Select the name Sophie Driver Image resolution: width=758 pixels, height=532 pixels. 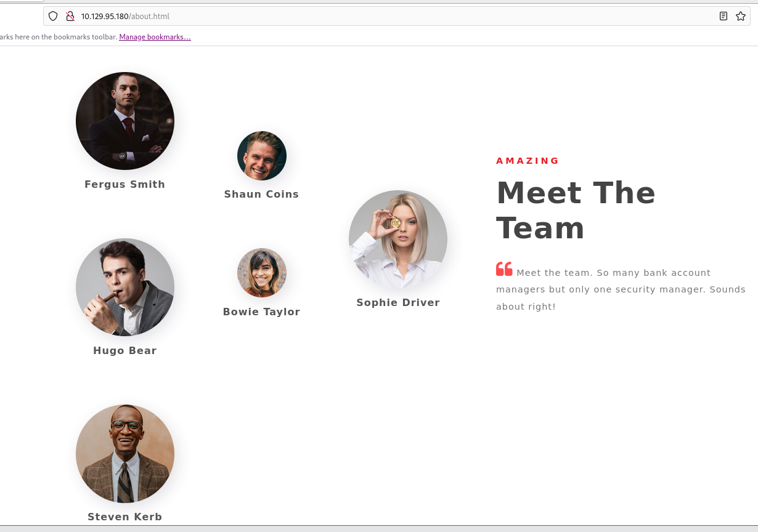(398, 302)
